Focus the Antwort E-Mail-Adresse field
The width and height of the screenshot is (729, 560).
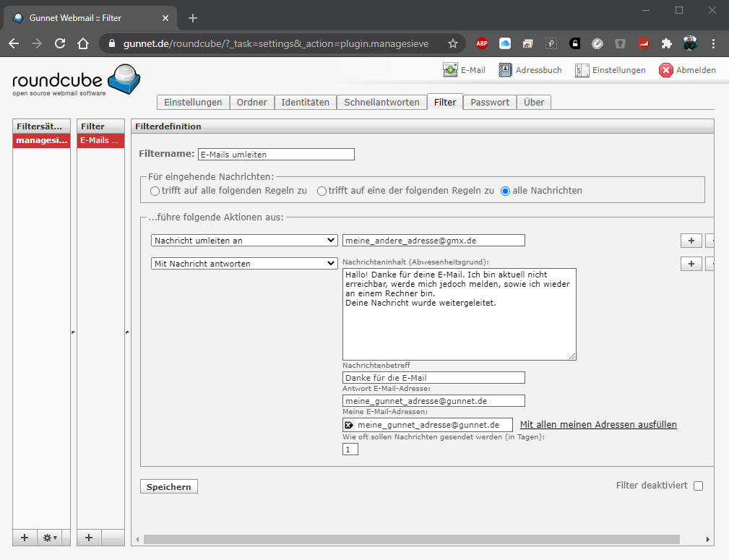[433, 401]
